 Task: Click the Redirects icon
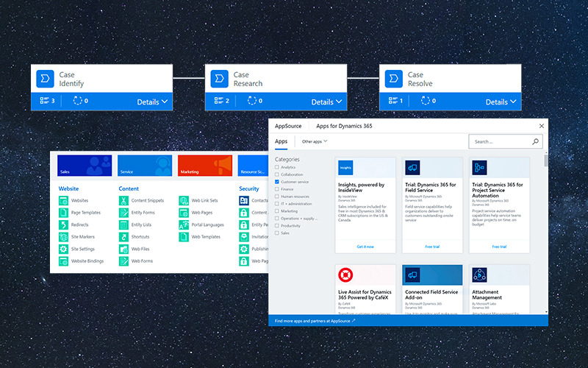pyautogui.click(x=63, y=224)
